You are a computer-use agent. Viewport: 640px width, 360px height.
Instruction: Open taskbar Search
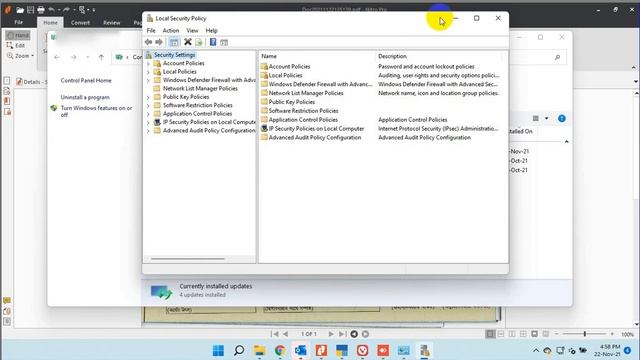(239, 350)
